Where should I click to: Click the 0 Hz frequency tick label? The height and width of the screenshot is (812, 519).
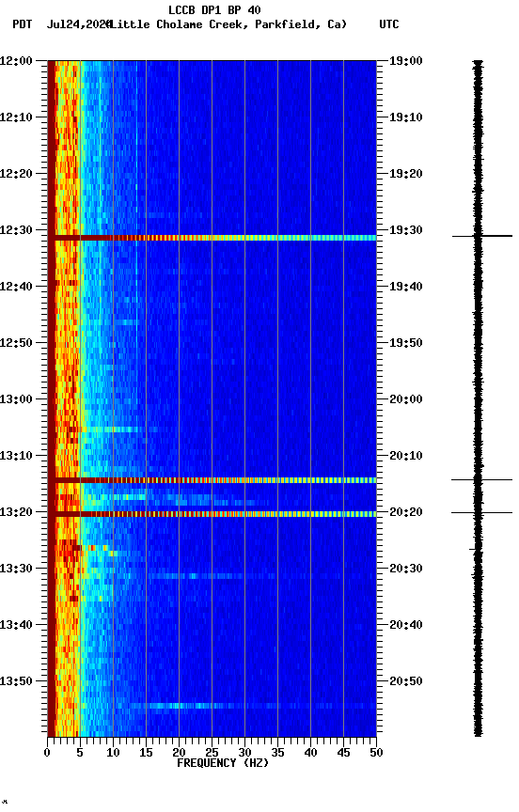coord(47,753)
